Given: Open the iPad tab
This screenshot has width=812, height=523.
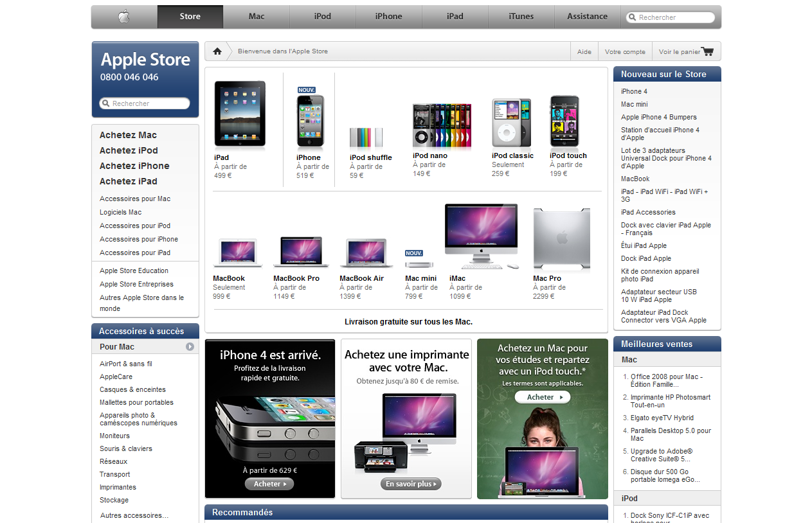Looking at the screenshot, I should click(x=455, y=17).
